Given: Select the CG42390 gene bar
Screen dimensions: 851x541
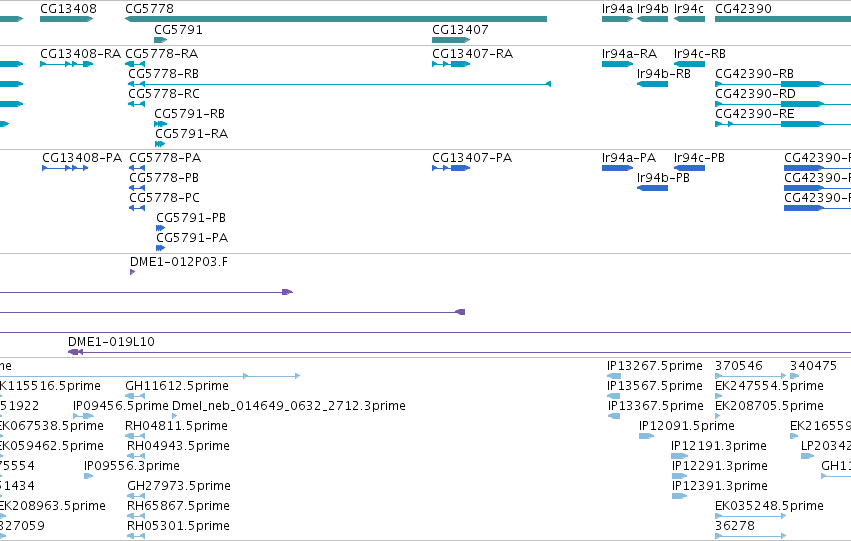Looking at the screenshot, I should 783,19.
